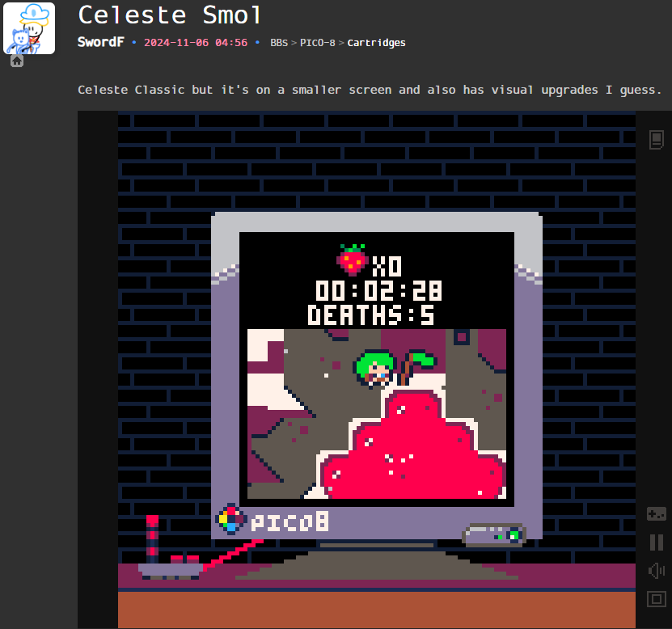
Task: Open the cartridge menu icon beside the player
Action: click(x=656, y=140)
